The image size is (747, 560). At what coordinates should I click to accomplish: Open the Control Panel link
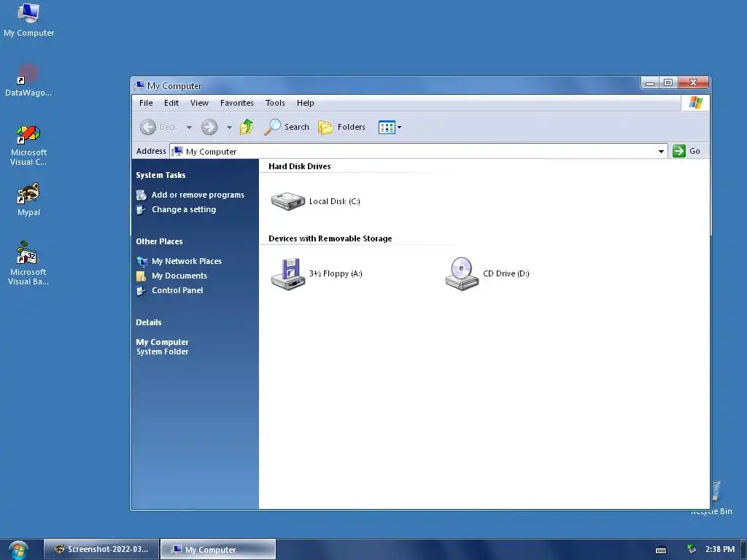(177, 290)
